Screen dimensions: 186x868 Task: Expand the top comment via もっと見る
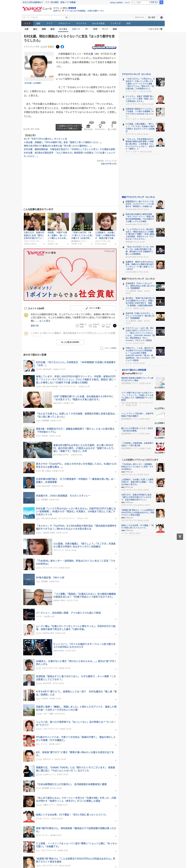pyautogui.click(x=45, y=321)
